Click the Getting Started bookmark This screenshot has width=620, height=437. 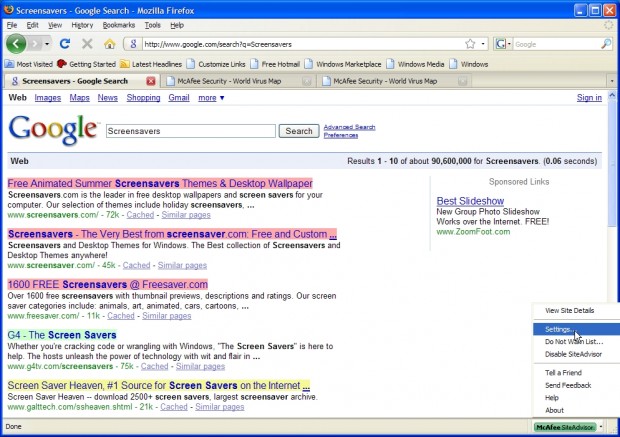86,64
